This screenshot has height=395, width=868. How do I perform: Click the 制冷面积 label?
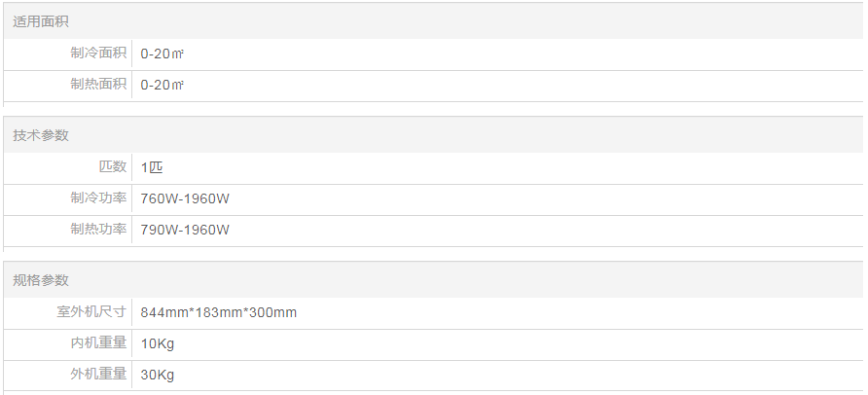click(x=98, y=54)
